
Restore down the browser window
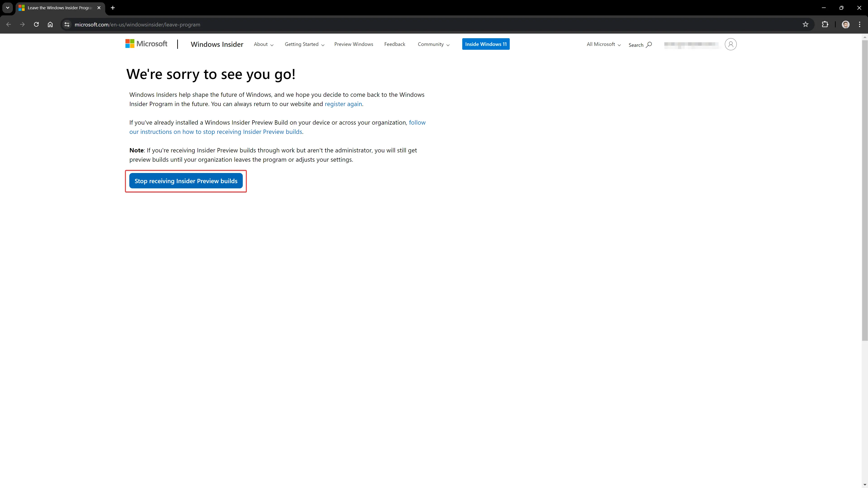pyautogui.click(x=841, y=8)
